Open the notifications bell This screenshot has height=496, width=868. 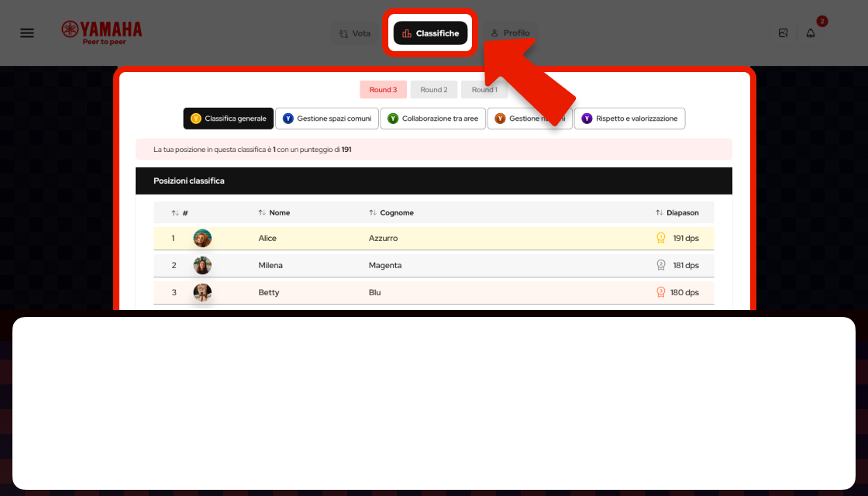[811, 33]
